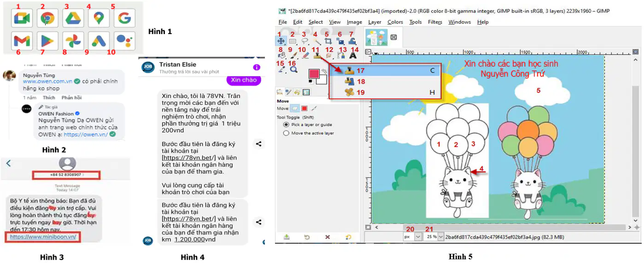Select the Fuzzy Select magic wand tool
The width and height of the screenshot is (644, 263).
coord(316,41)
